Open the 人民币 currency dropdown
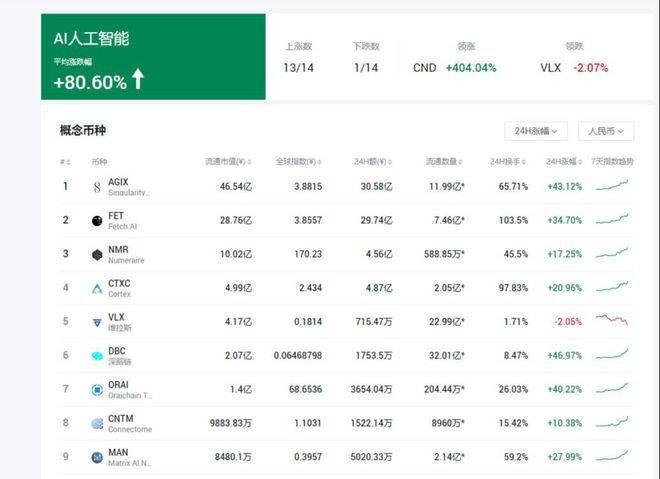The width and height of the screenshot is (660, 479). click(606, 131)
